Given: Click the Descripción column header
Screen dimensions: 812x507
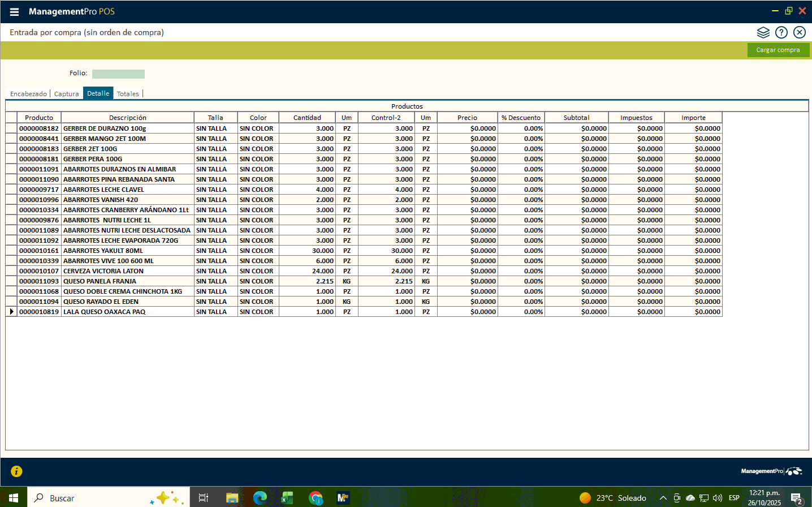Looking at the screenshot, I should [x=127, y=118].
